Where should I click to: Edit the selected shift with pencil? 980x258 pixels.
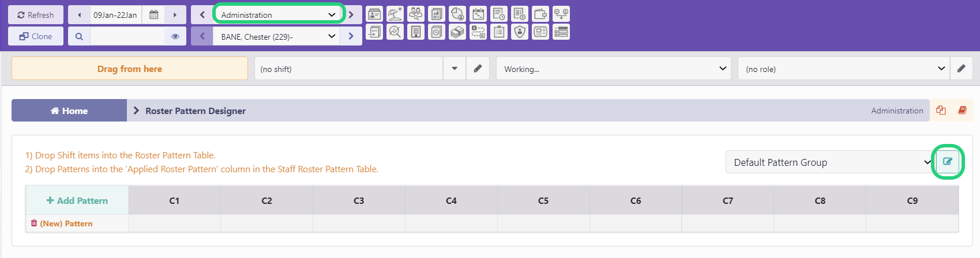pos(478,69)
